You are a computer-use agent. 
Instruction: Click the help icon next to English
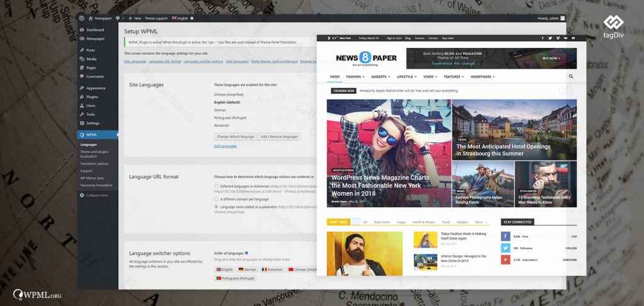pyautogui.click(x=192, y=18)
